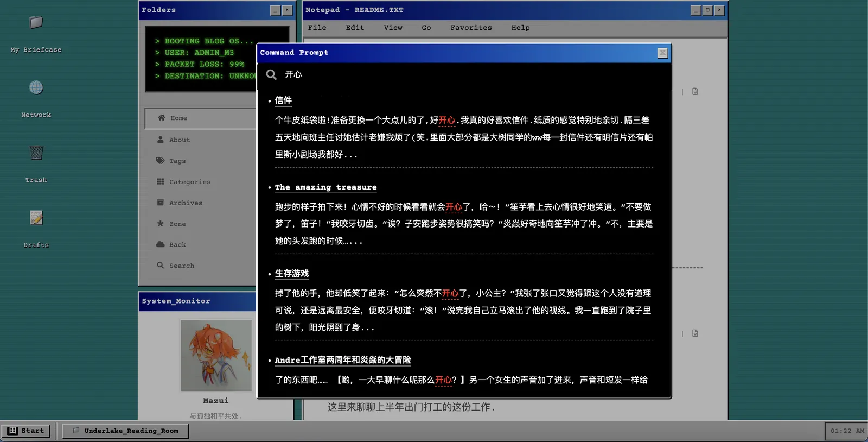868x442 pixels.
Task: Open the My Briefcase desktop icon
Action: click(x=36, y=22)
